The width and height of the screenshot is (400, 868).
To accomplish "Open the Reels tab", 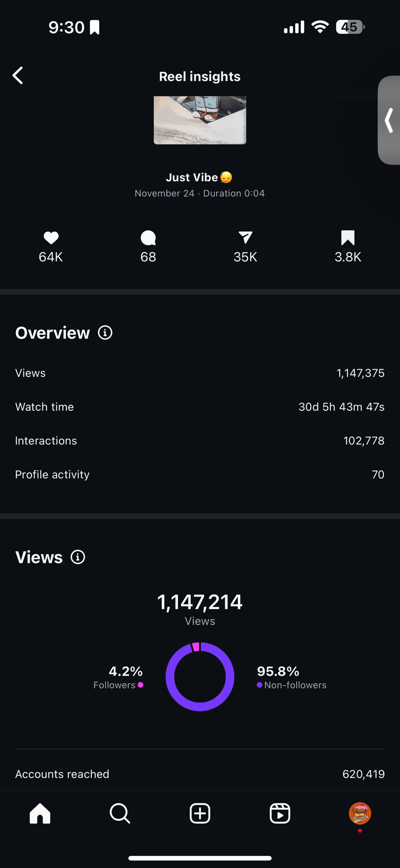I will pos(280,813).
